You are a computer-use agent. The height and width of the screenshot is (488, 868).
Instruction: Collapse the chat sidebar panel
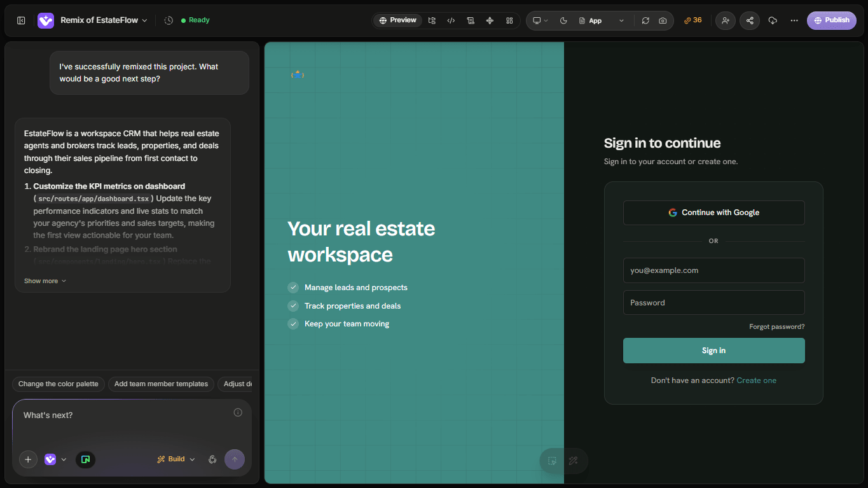pos(21,20)
